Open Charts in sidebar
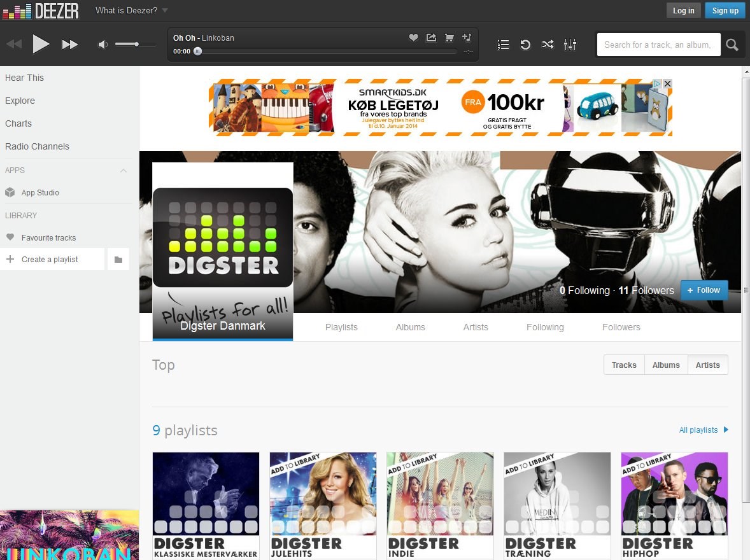Screen dimensions: 750x560 click(18, 123)
